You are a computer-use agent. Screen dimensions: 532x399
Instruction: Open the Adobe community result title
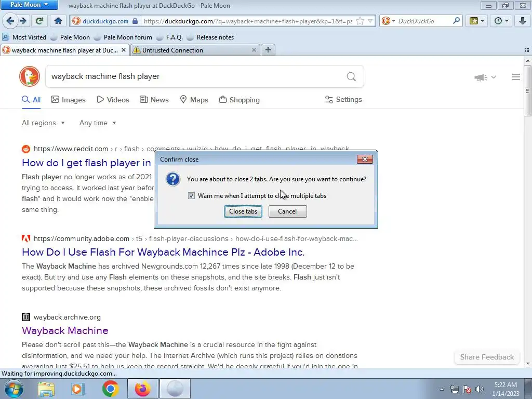pos(163,252)
